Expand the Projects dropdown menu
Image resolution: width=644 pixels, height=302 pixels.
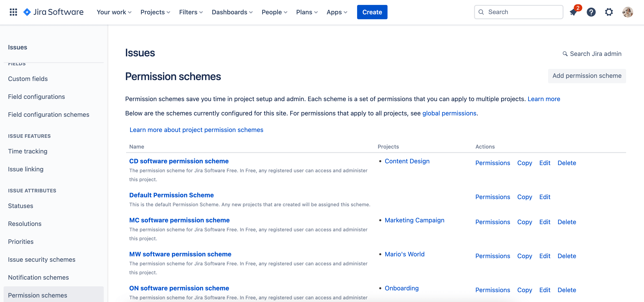click(156, 12)
